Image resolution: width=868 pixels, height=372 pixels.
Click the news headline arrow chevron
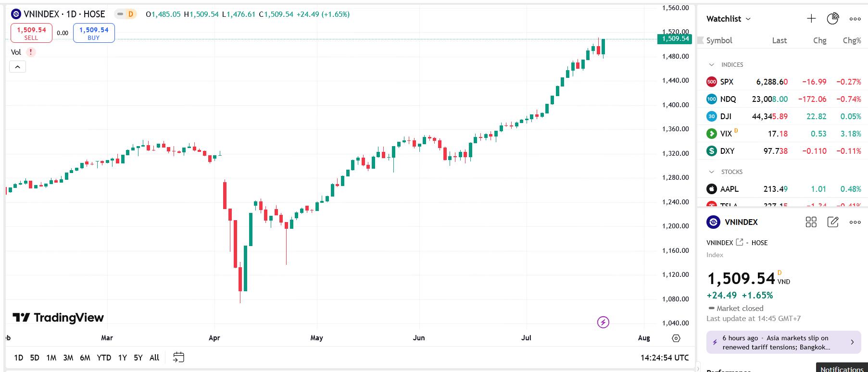[x=852, y=342]
